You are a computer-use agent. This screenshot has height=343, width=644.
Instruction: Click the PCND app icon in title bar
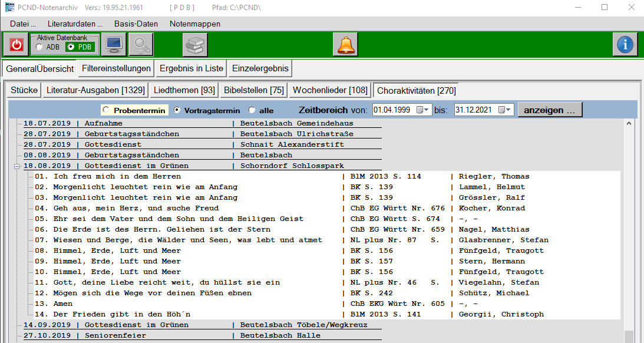click(x=9, y=7)
